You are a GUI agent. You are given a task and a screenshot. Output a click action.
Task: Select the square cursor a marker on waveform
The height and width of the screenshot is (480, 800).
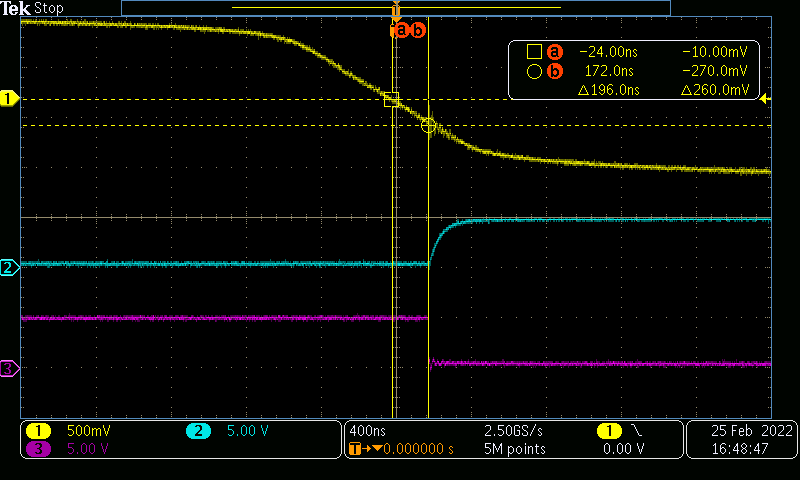[391, 99]
